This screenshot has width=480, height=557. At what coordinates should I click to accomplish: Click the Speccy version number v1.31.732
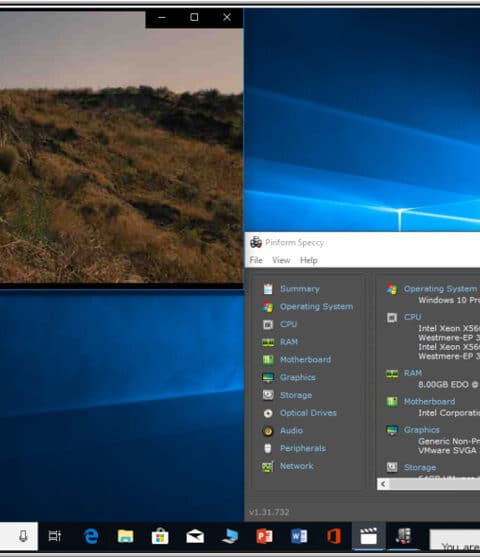[x=269, y=512]
